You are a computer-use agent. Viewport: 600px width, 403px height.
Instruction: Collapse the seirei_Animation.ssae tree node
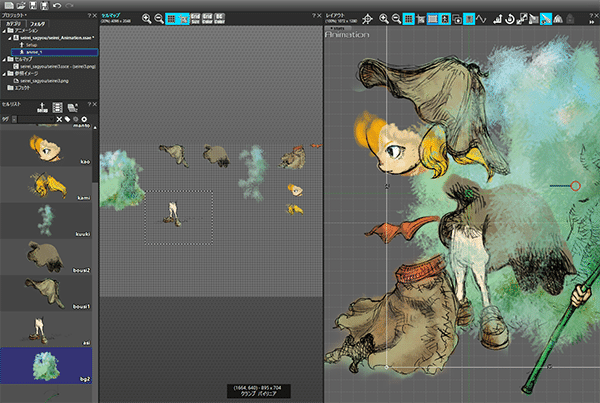pos(10,37)
